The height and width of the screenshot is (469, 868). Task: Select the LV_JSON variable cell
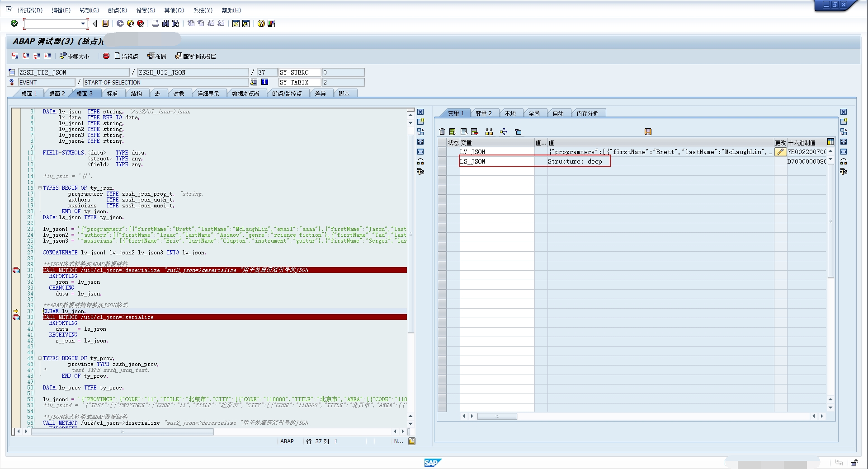(497, 152)
